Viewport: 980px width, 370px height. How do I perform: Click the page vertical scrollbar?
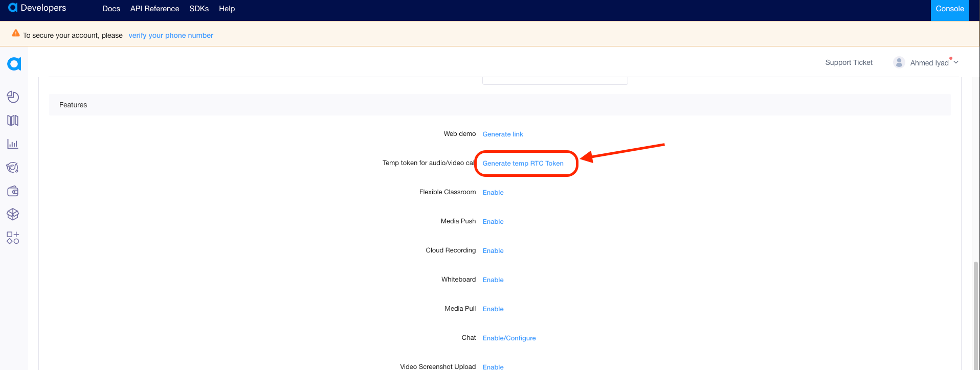point(976,315)
